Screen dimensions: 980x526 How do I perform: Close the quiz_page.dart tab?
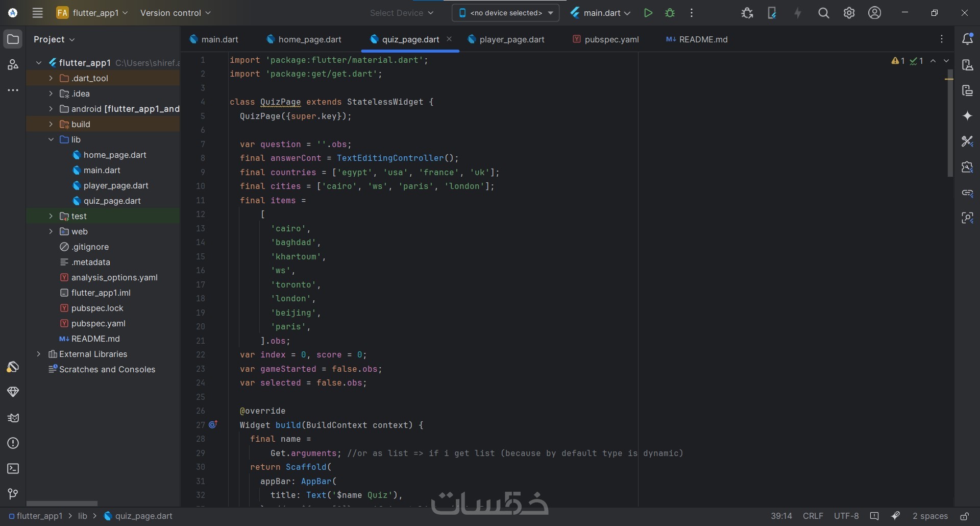pyautogui.click(x=449, y=39)
